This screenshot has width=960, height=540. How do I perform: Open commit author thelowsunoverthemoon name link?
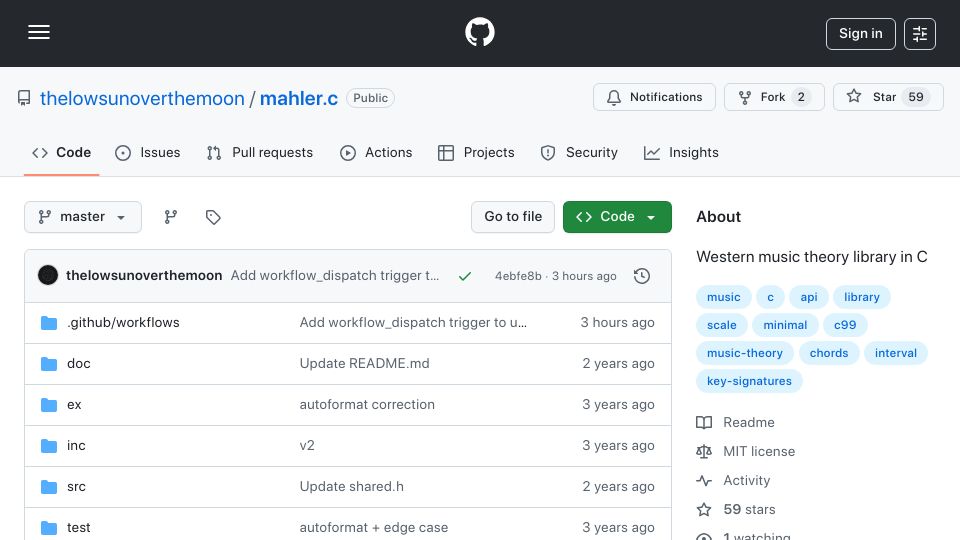pyautogui.click(x=144, y=276)
